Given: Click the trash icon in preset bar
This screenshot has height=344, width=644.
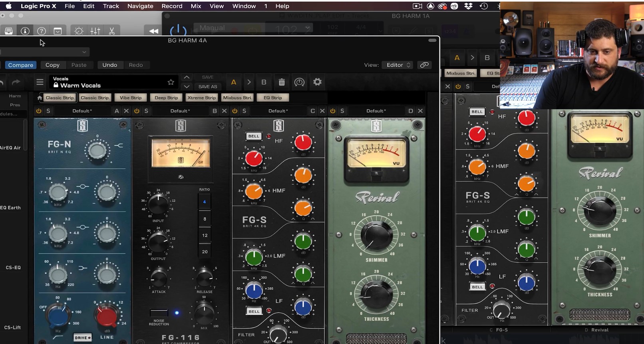Looking at the screenshot, I should coord(282,82).
